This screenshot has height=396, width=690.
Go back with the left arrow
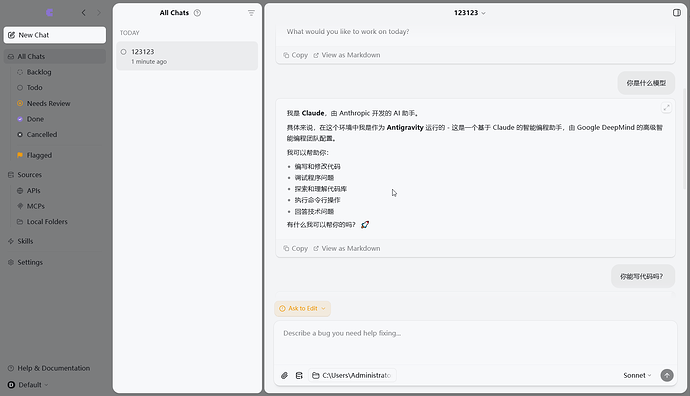pos(84,13)
